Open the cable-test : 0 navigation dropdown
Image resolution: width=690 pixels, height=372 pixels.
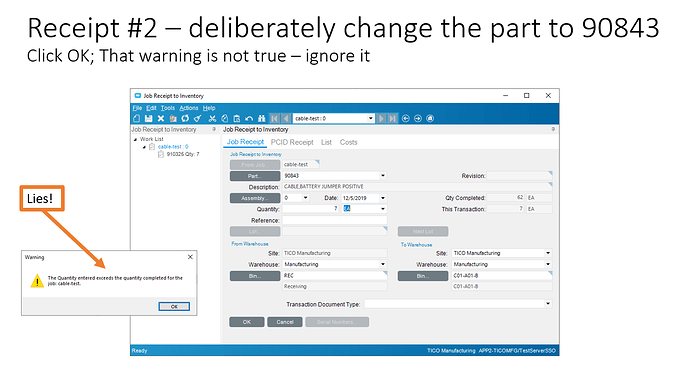point(371,118)
